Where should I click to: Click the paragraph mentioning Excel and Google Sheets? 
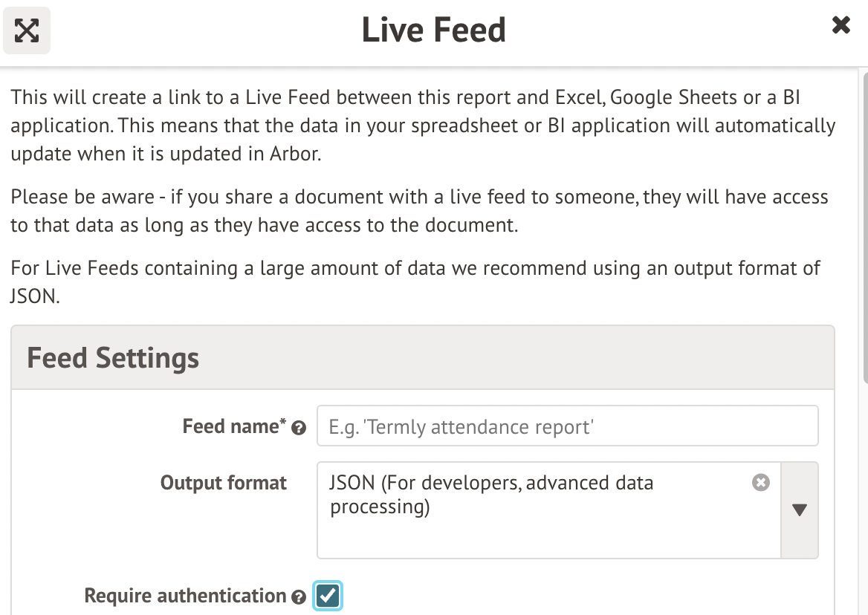pos(422,125)
